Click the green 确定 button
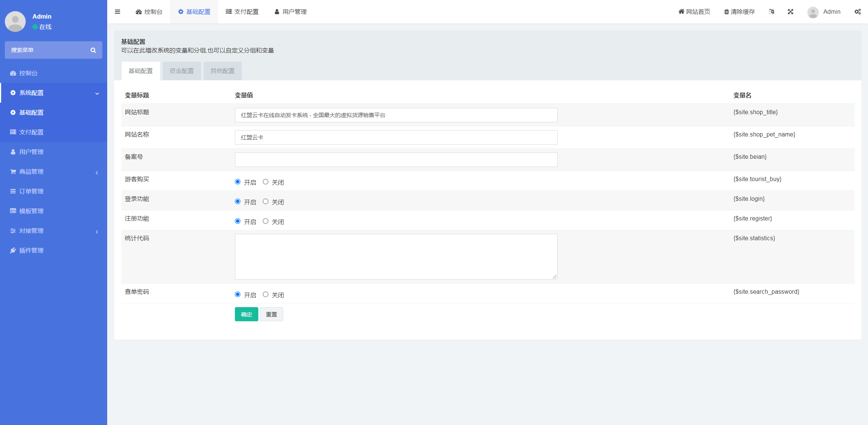The width and height of the screenshot is (868, 425). pyautogui.click(x=246, y=314)
